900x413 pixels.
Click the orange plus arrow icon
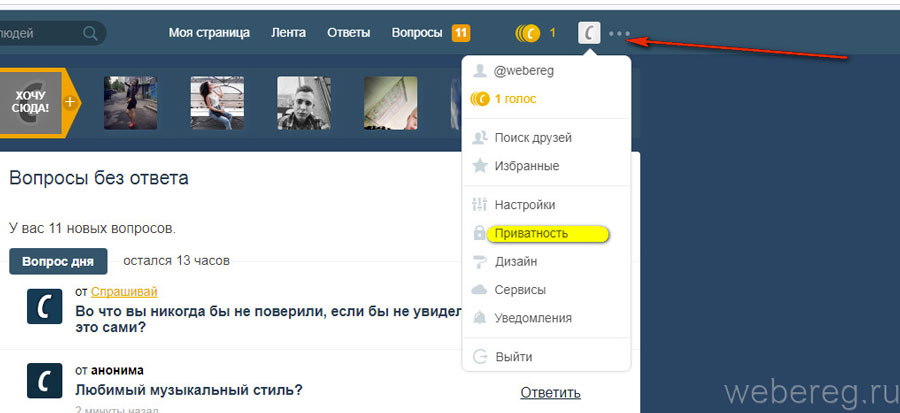click(70, 102)
